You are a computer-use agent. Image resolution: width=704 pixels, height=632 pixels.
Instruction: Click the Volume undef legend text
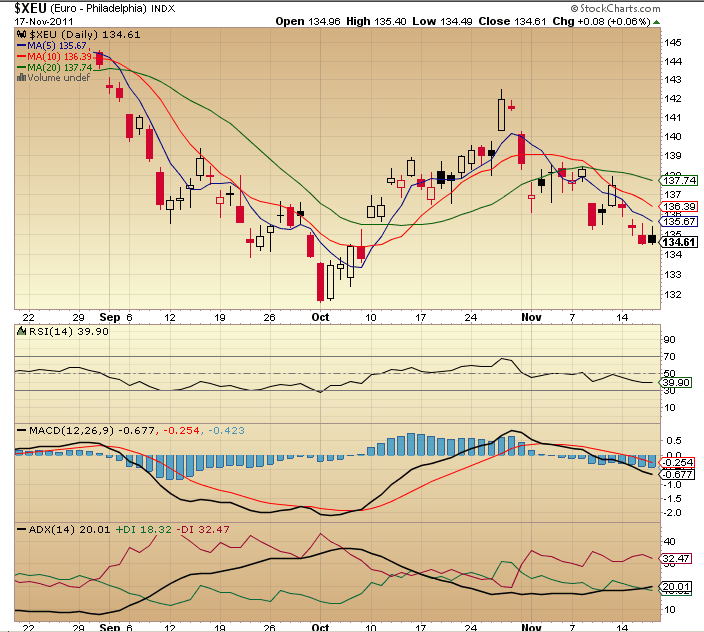[x=58, y=77]
